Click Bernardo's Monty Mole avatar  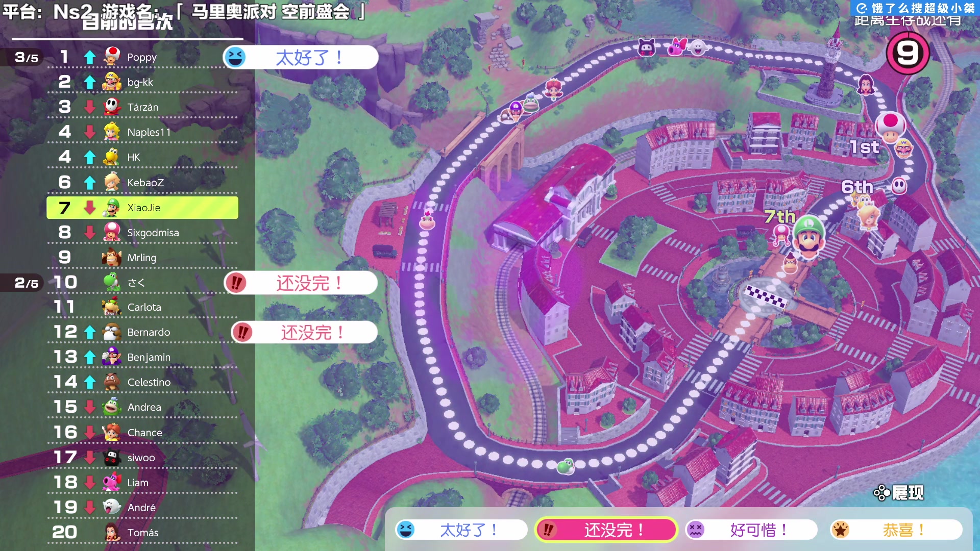point(112,332)
